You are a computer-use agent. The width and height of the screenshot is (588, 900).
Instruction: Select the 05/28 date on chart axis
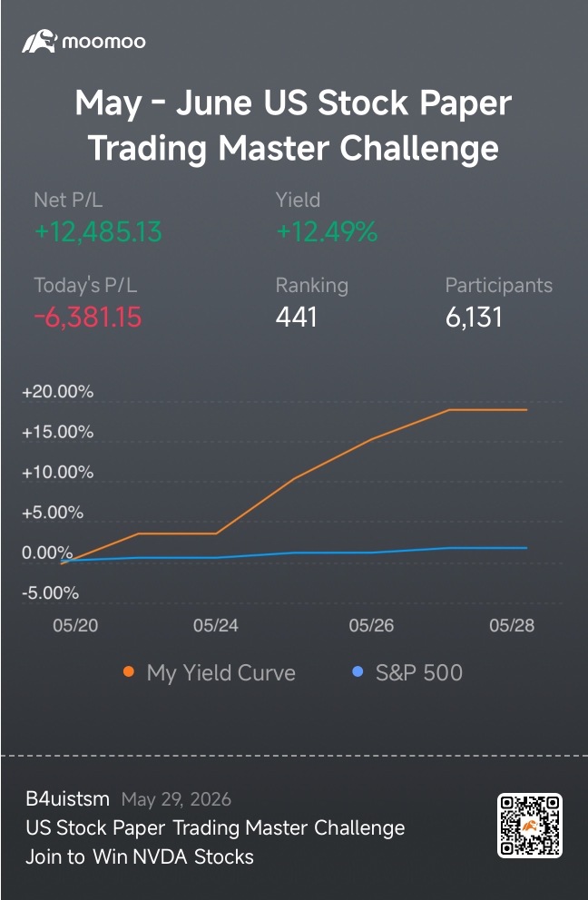pyautogui.click(x=512, y=625)
